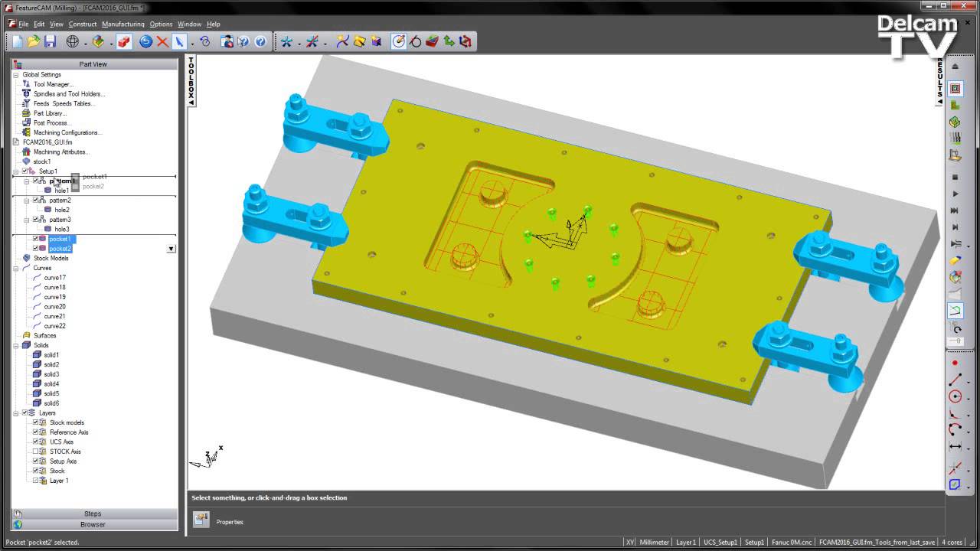Switch to the Browser panel

click(x=93, y=524)
